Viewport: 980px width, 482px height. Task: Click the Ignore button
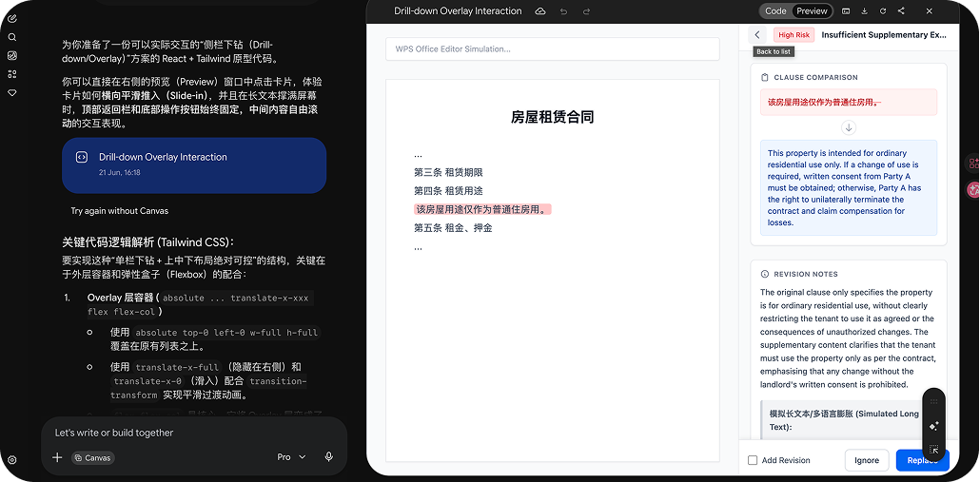point(866,461)
